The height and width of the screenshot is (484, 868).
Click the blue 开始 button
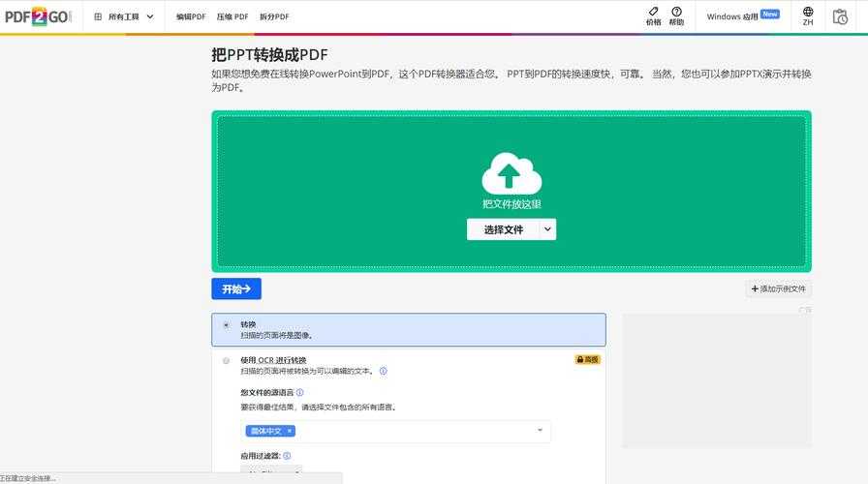coord(236,288)
